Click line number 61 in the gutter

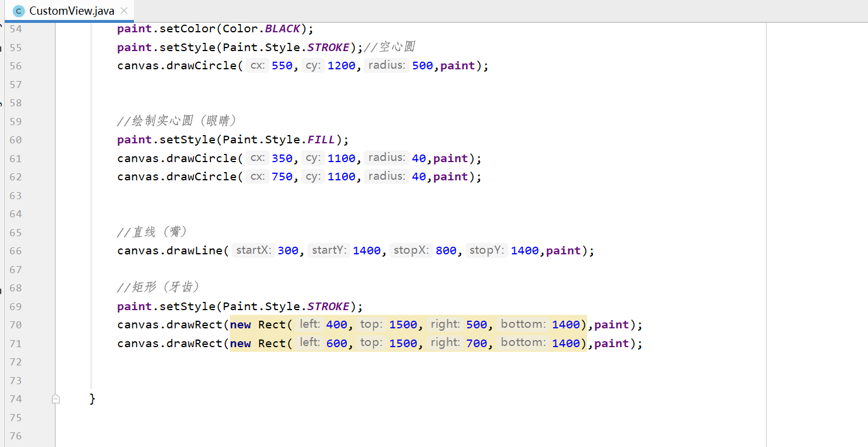pos(15,159)
